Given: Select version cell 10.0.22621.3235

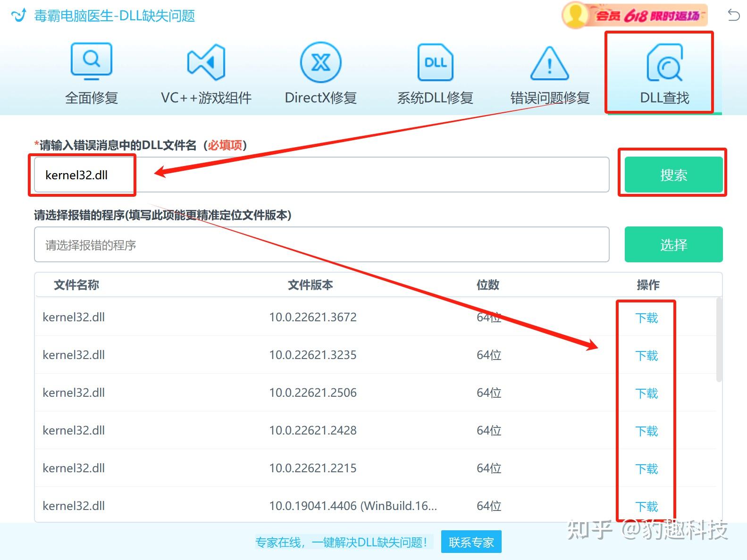Looking at the screenshot, I should tap(313, 355).
